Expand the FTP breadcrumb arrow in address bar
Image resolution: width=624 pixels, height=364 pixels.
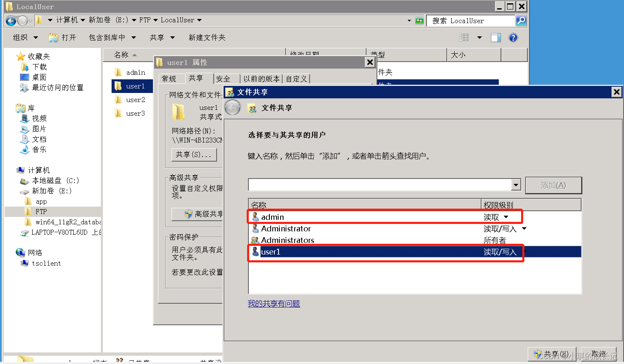[155, 20]
